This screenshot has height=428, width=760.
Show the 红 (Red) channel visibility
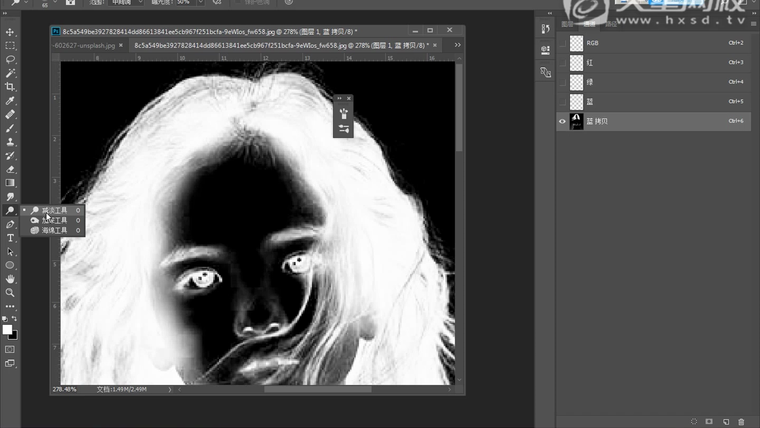(562, 62)
